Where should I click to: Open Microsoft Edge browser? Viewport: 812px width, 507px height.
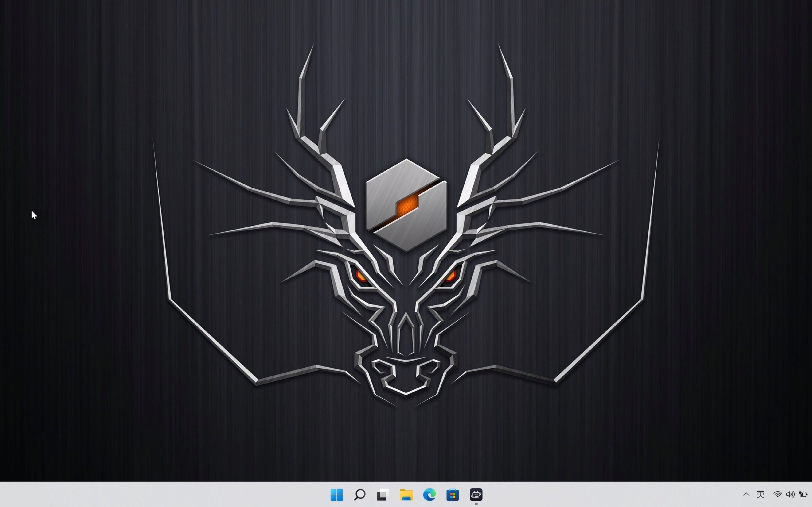(429, 495)
